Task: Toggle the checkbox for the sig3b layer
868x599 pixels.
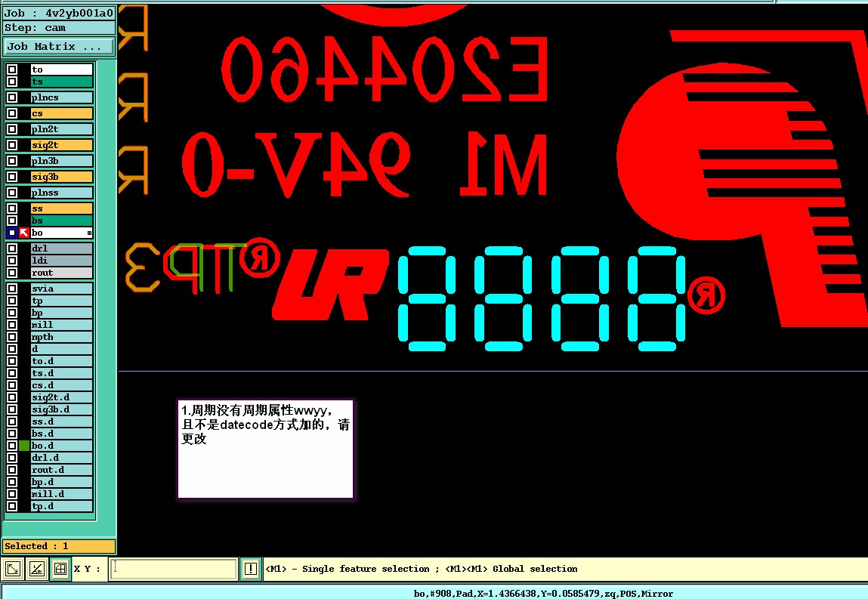Action: coord(11,177)
